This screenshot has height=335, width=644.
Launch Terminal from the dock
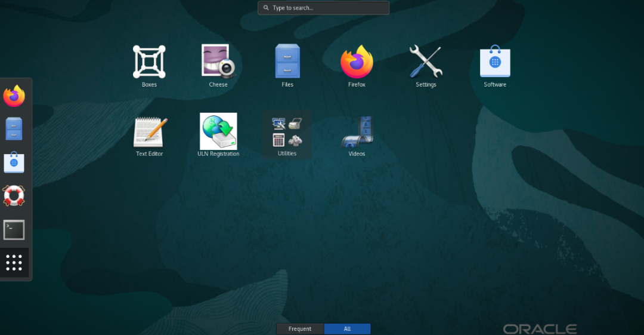pos(14,230)
